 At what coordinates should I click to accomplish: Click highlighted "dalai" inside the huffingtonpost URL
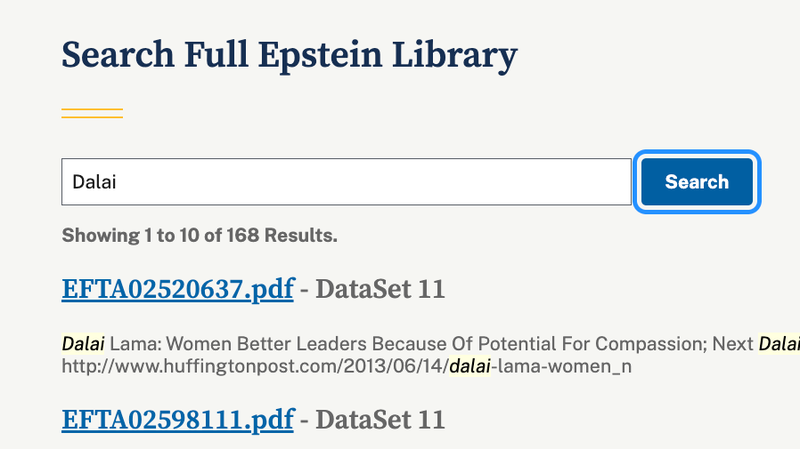click(468, 367)
